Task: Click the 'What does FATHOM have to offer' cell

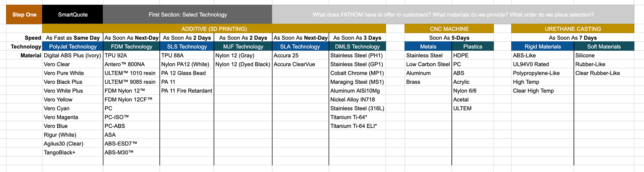Action: [453, 14]
